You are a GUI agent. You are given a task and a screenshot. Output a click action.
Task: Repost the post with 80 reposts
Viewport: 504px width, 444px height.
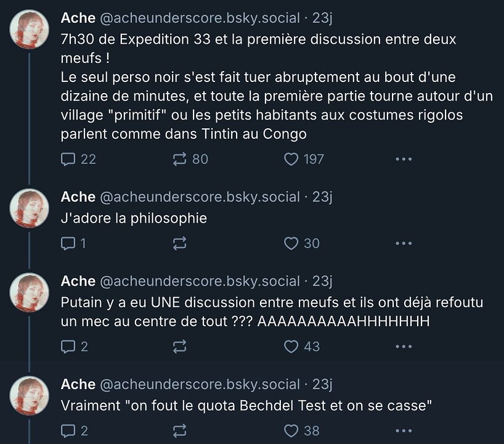coord(180,159)
